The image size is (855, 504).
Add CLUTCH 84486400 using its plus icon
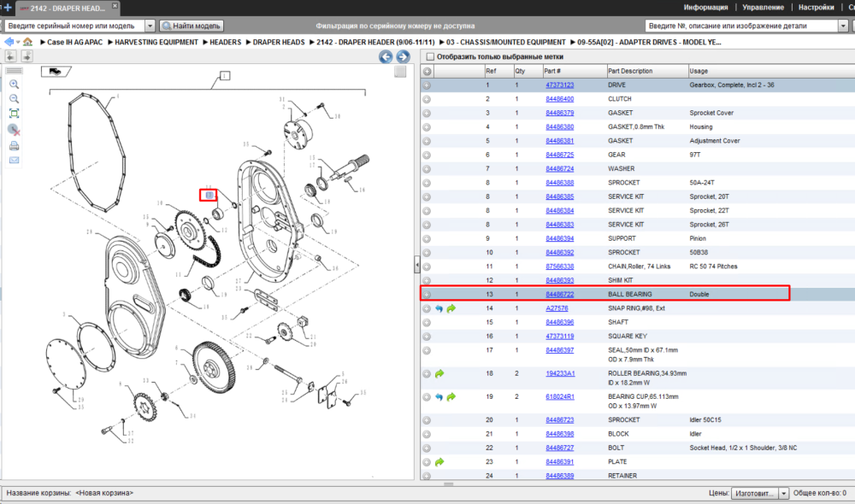427,99
